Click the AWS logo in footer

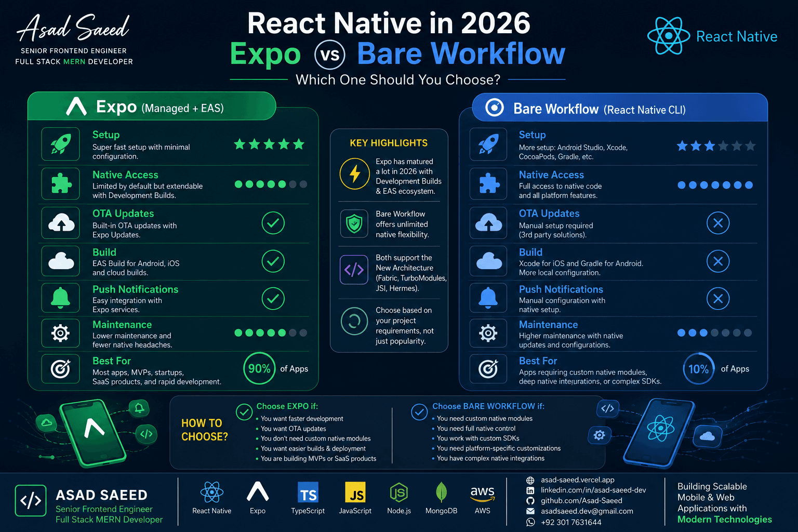[482, 494]
